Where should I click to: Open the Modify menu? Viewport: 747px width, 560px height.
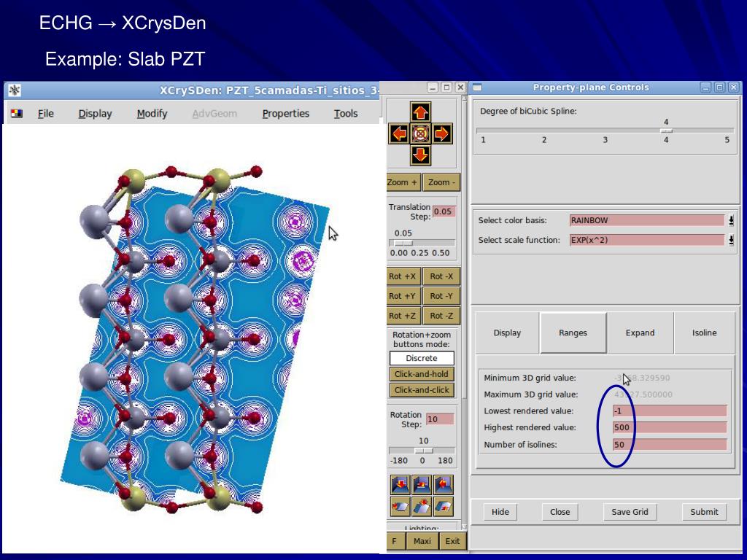(x=152, y=113)
